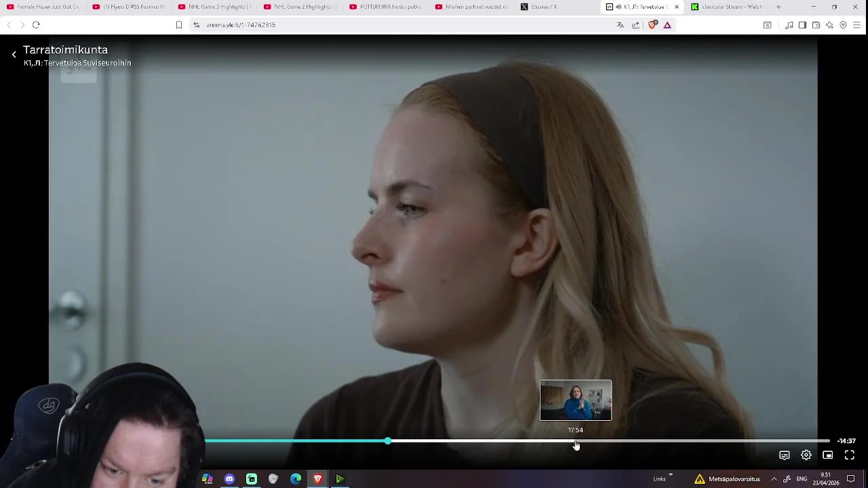Open Brave VPN/shield icon in toolbar
The image size is (868, 488).
[x=843, y=25]
